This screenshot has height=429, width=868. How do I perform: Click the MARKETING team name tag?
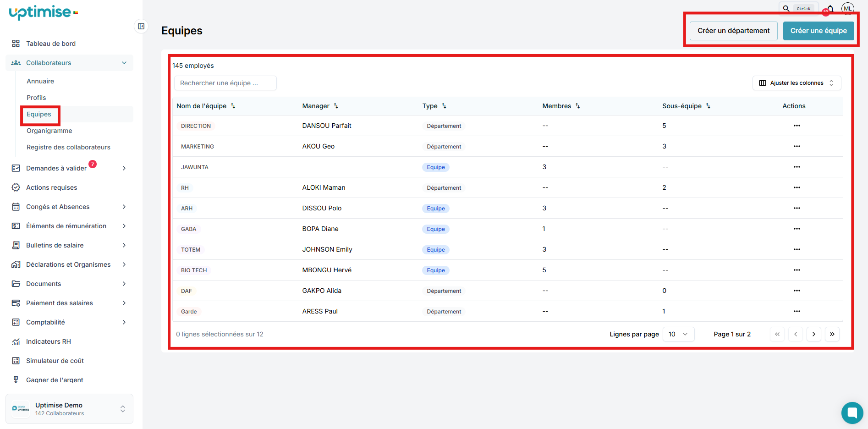click(198, 147)
